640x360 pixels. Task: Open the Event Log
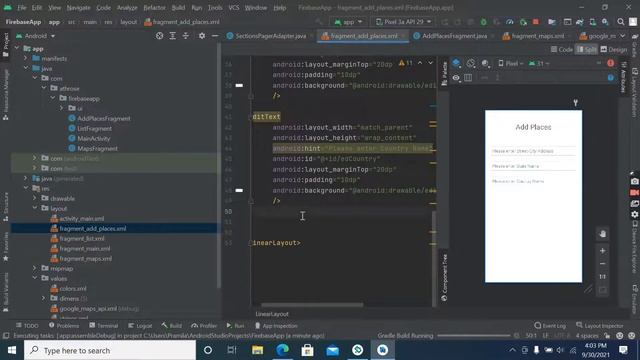pyautogui.click(x=550, y=326)
